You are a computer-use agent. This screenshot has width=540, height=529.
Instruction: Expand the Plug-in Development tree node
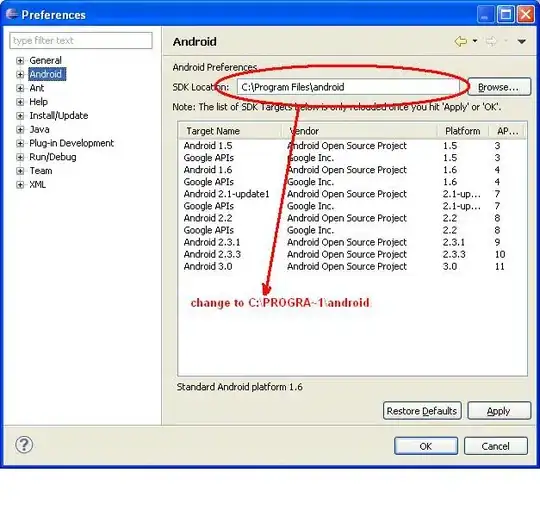point(20,143)
